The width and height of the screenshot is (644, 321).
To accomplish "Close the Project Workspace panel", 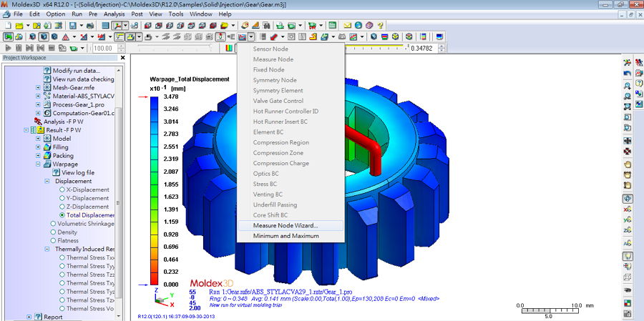I will (122, 58).
